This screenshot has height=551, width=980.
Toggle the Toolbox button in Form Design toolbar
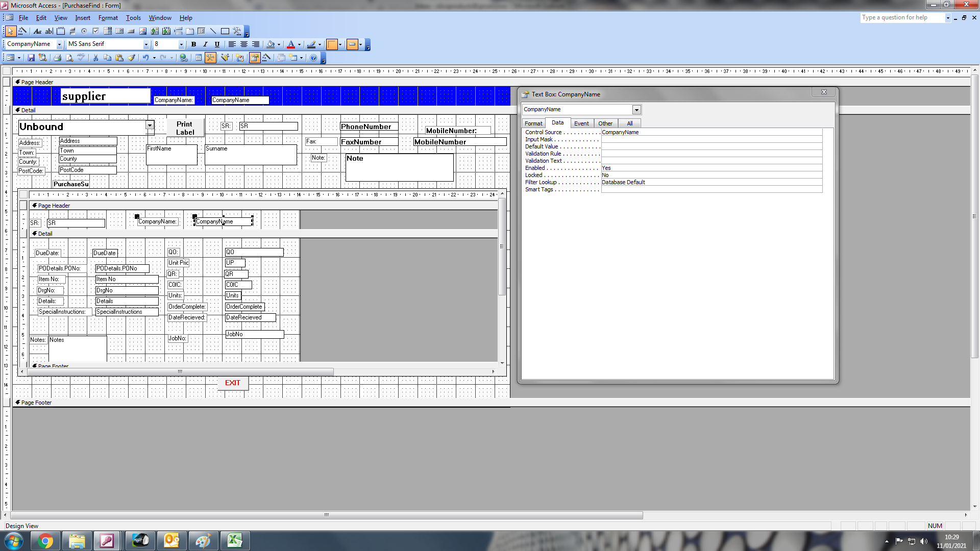click(210, 58)
